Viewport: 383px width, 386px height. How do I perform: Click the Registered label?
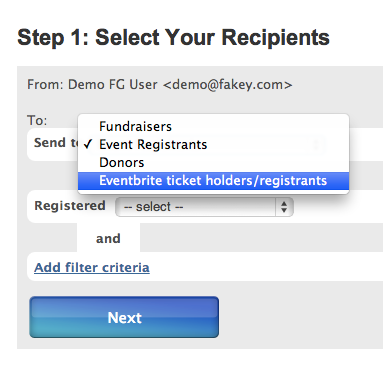pyautogui.click(x=70, y=205)
